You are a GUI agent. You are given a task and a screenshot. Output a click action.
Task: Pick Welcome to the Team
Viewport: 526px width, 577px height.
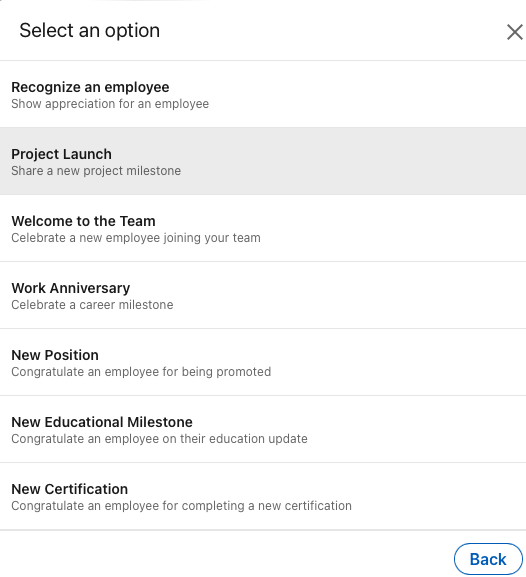coord(263,228)
